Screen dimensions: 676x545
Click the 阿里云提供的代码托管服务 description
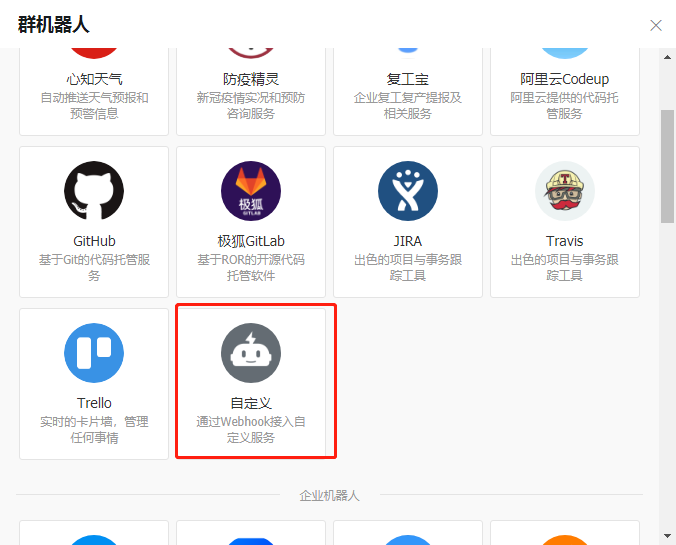(565, 106)
